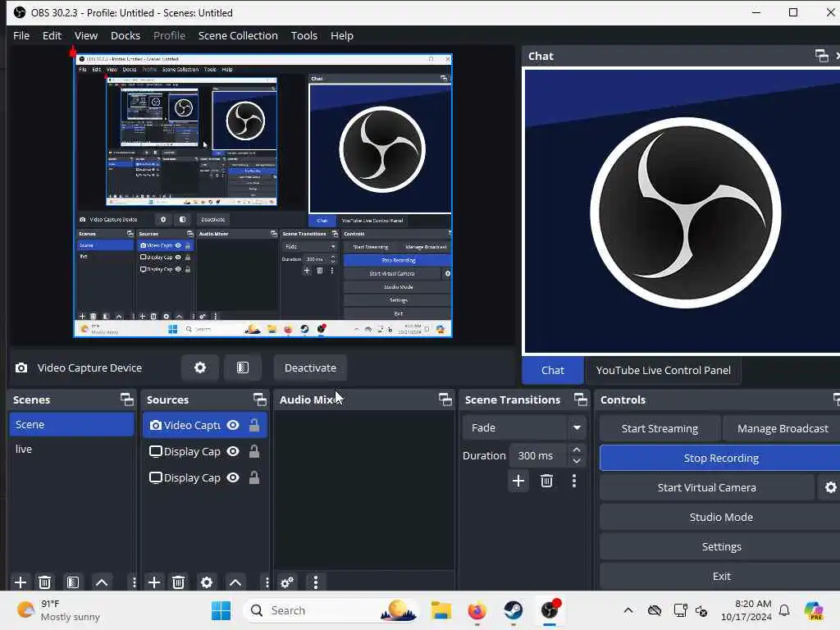Remove selected scene with trash icon
This screenshot has width=840, height=630.
[45, 582]
